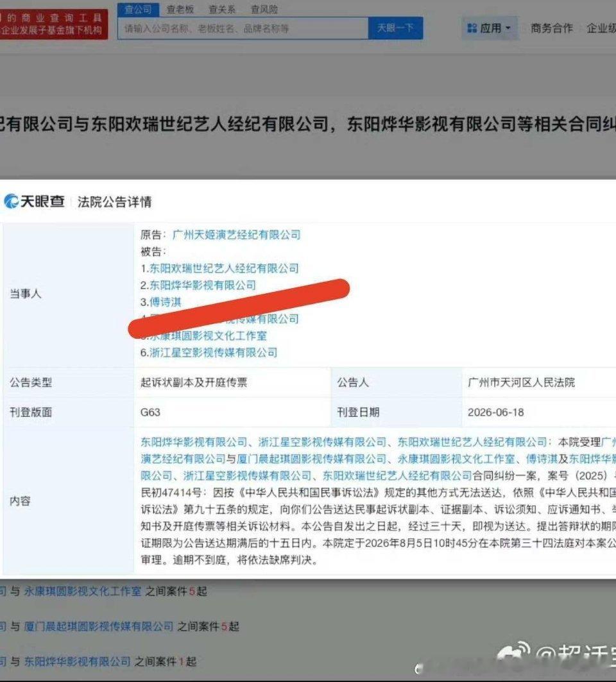616x682 pixels.
Task: Click the page title about 相关合同纠纷
Action: click(308, 124)
